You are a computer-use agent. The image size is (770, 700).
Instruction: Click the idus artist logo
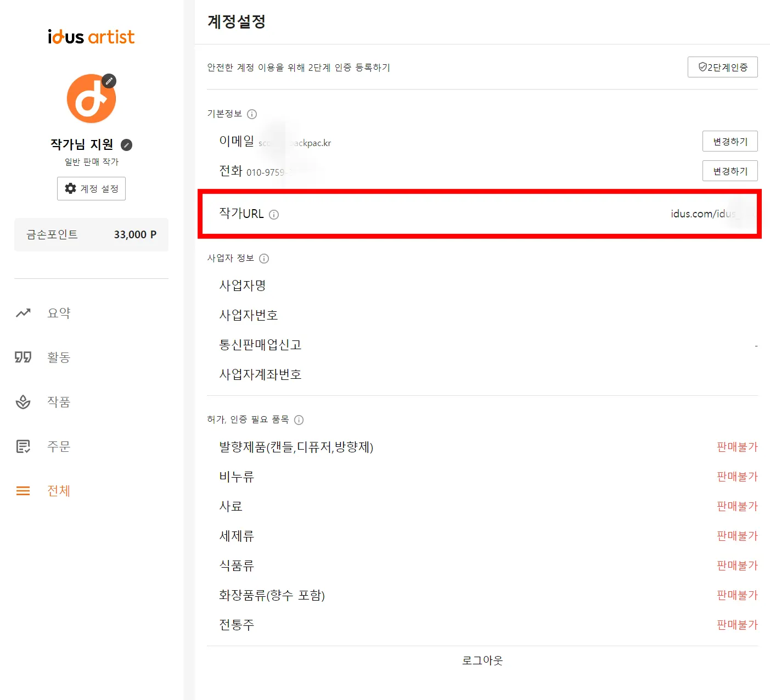[x=91, y=37]
